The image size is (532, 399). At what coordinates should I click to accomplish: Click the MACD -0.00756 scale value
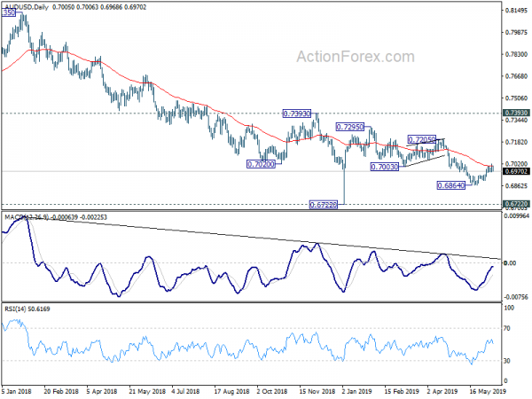click(517, 297)
